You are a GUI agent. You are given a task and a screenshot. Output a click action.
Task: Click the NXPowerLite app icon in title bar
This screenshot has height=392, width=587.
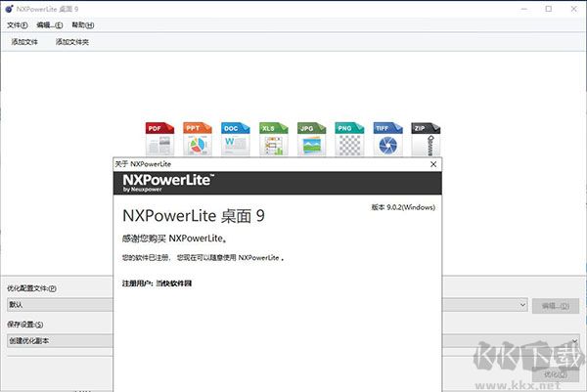tap(10, 9)
